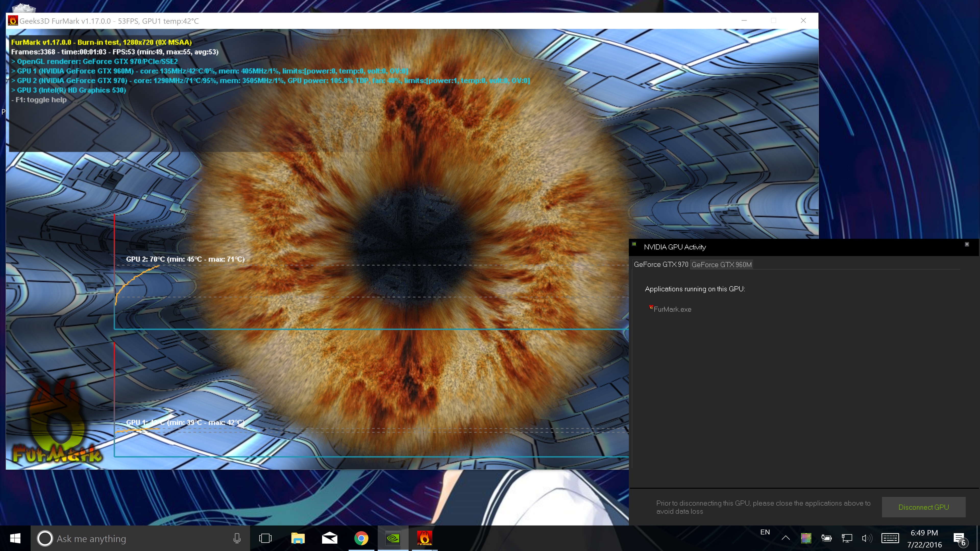980x551 pixels.
Task: Click the EN language indicator
Action: pos(765,532)
